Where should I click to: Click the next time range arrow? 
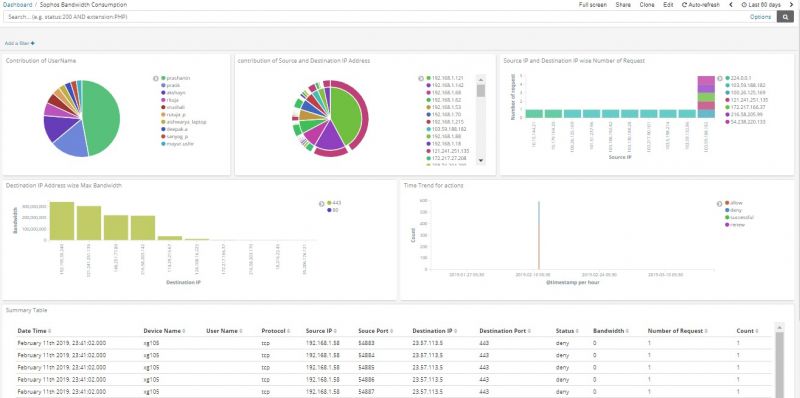coord(791,5)
